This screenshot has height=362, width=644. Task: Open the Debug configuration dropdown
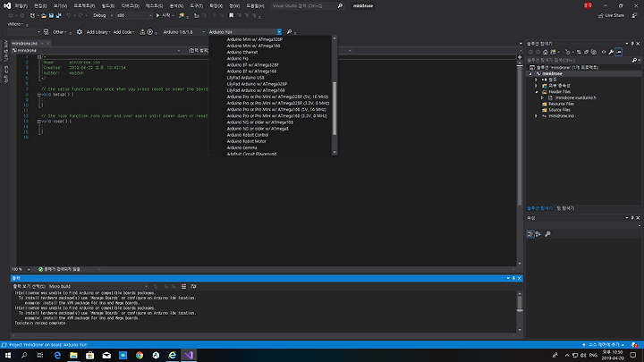[x=103, y=15]
